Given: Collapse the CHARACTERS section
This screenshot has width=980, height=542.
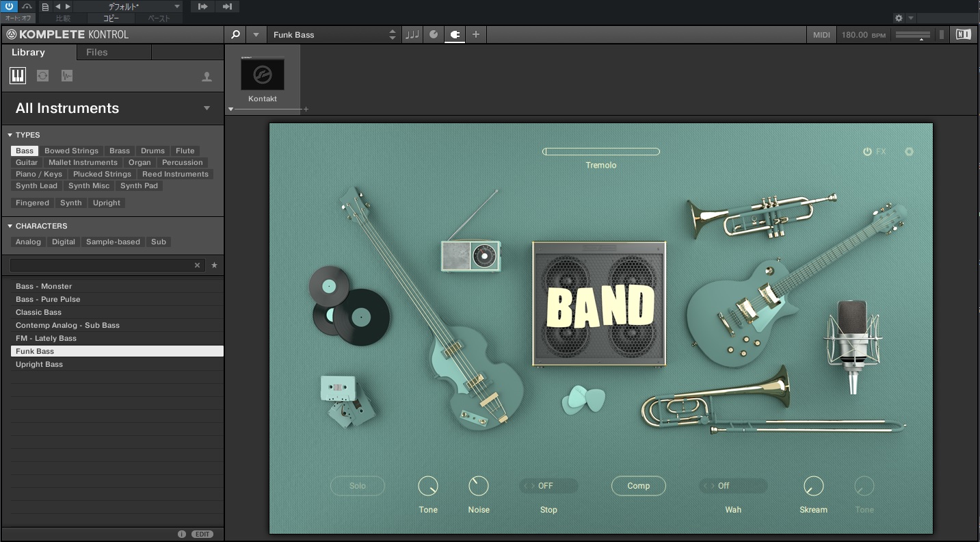Looking at the screenshot, I should click(10, 226).
